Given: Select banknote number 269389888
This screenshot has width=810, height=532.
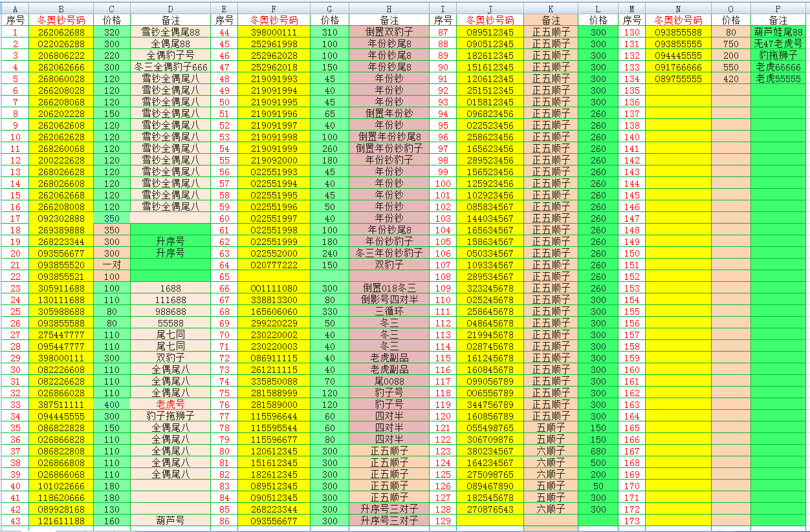Looking at the screenshot, I should point(61,230).
